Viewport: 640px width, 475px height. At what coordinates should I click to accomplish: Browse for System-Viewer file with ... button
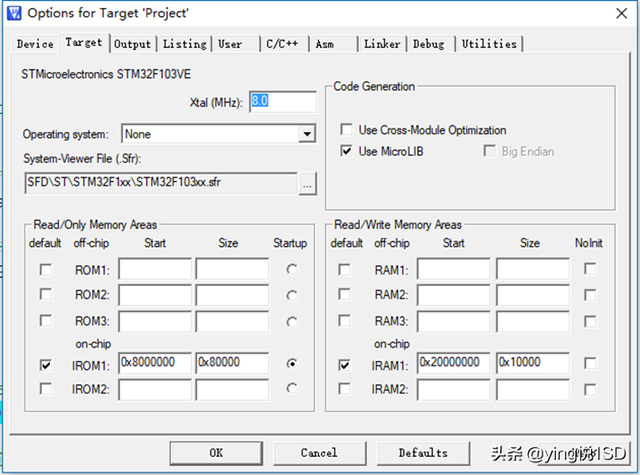pyautogui.click(x=307, y=184)
